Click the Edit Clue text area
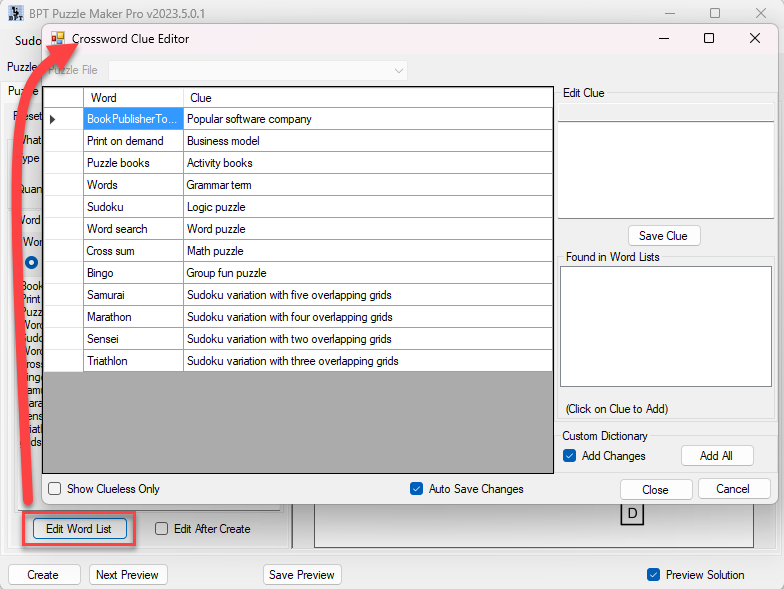 coord(666,170)
